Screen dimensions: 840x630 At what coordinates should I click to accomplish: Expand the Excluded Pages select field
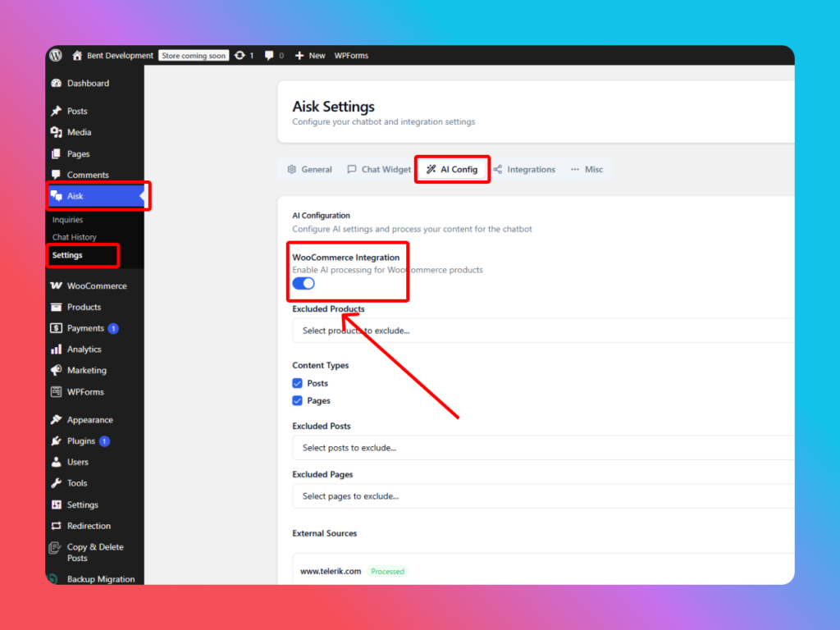click(541, 496)
